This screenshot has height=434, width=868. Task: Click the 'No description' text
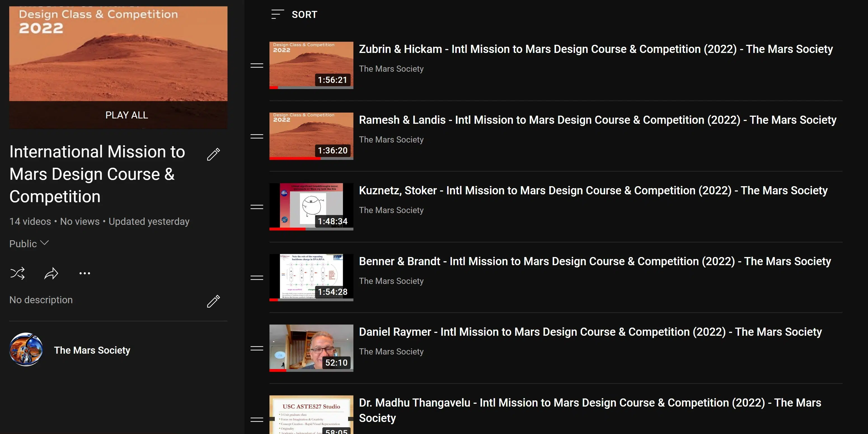click(41, 300)
